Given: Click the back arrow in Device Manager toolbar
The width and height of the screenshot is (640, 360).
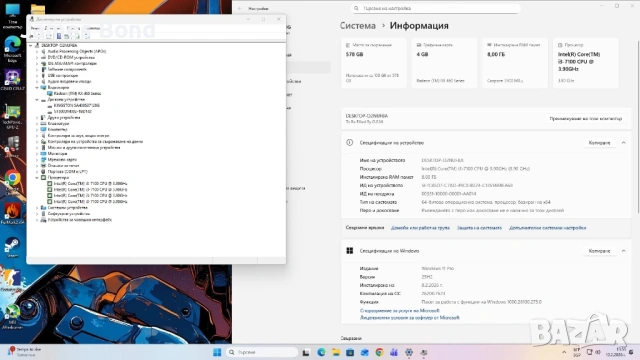Looking at the screenshot, I should pos(31,36).
